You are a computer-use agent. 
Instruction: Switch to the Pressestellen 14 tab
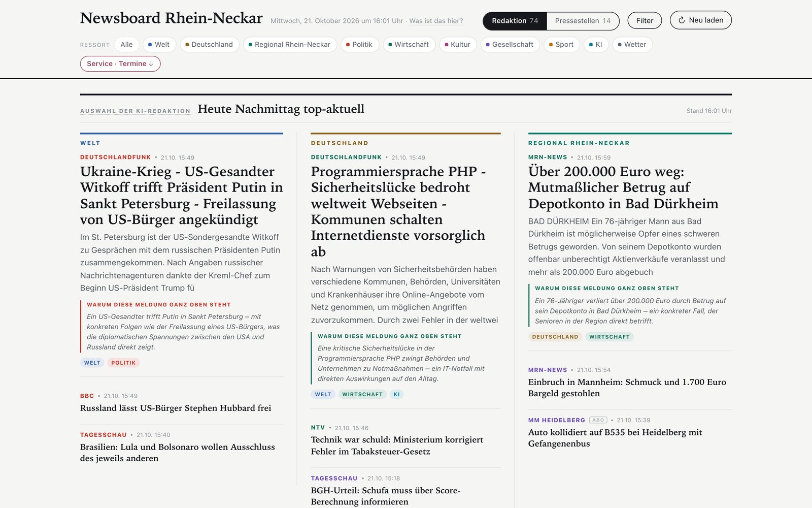(x=583, y=21)
